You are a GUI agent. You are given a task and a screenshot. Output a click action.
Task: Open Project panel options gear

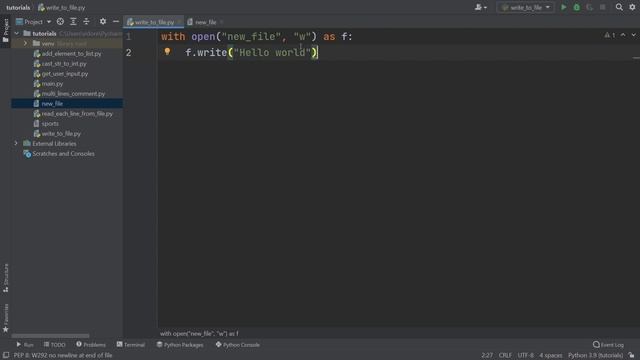103,22
